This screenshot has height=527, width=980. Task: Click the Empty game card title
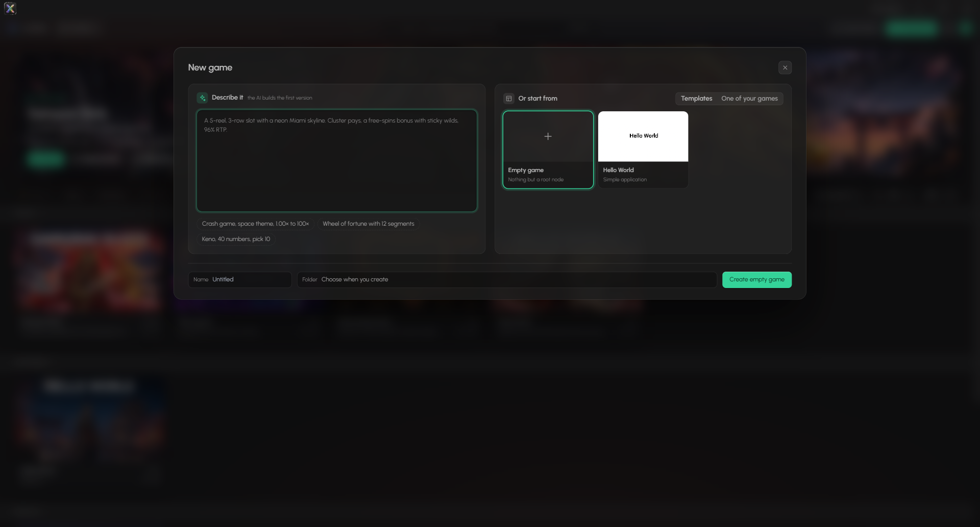[x=526, y=170]
